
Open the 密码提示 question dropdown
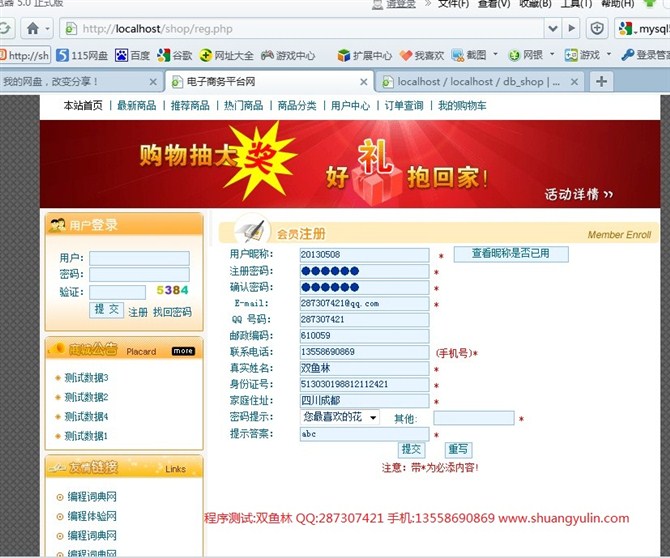click(340, 417)
